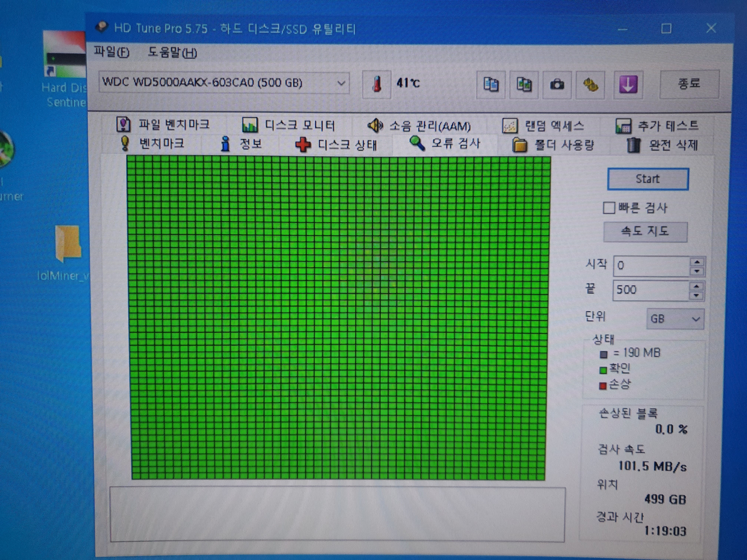
Task: Open the 소음 관리(AAM) tab
Action: 419,126
